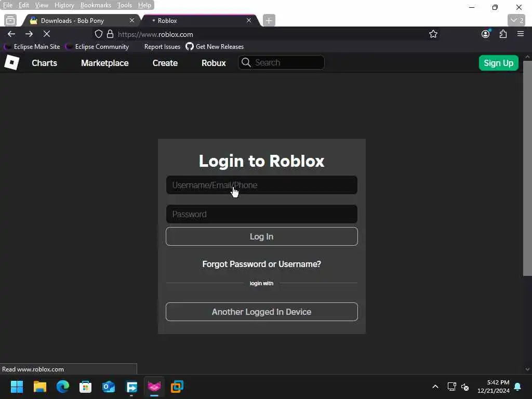This screenshot has width=532, height=399.
Task: Click the Log In button
Action: click(x=262, y=236)
